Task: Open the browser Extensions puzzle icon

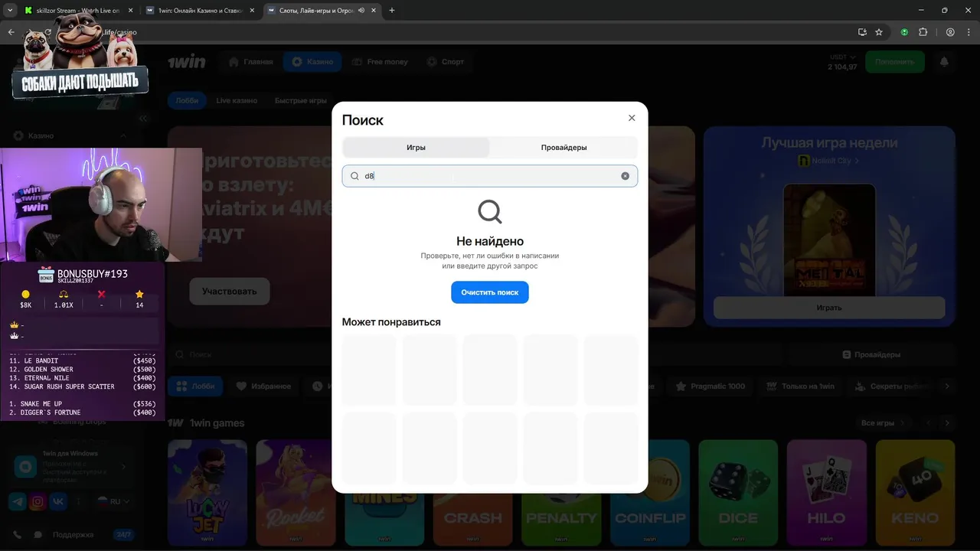Action: [x=923, y=32]
